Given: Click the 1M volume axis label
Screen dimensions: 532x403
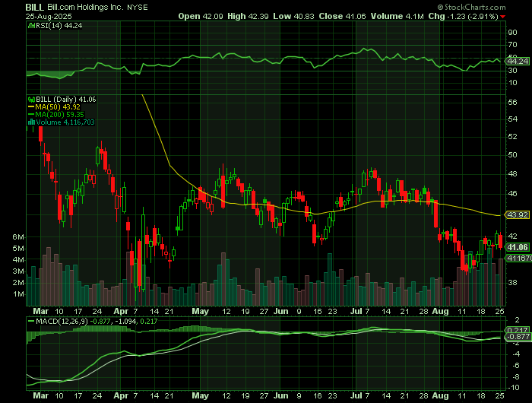Looking at the screenshot, I should [x=18, y=294].
